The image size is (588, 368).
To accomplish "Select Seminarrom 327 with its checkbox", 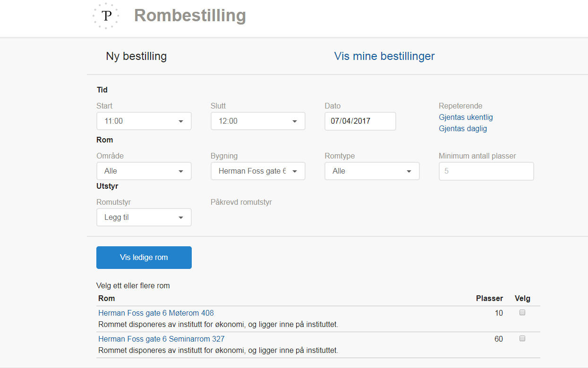I will pyautogui.click(x=522, y=338).
